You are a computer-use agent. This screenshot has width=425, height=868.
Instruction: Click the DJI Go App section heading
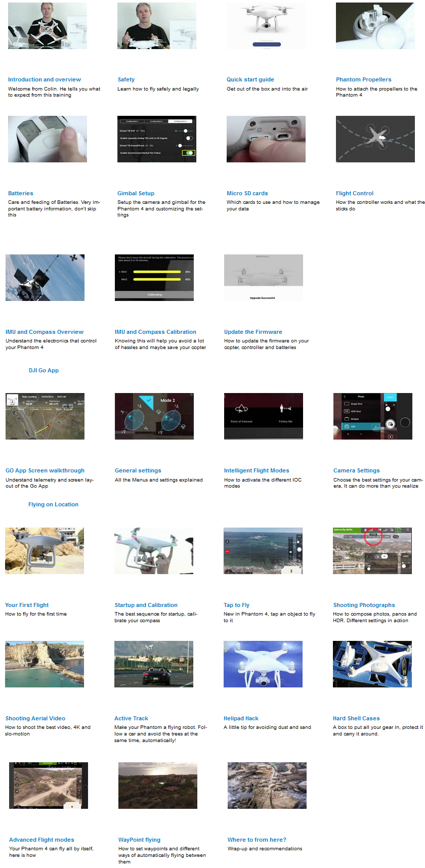pyautogui.click(x=44, y=370)
